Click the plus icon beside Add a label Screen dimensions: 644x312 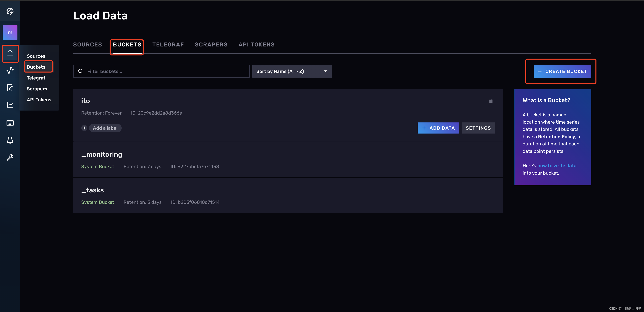point(84,128)
